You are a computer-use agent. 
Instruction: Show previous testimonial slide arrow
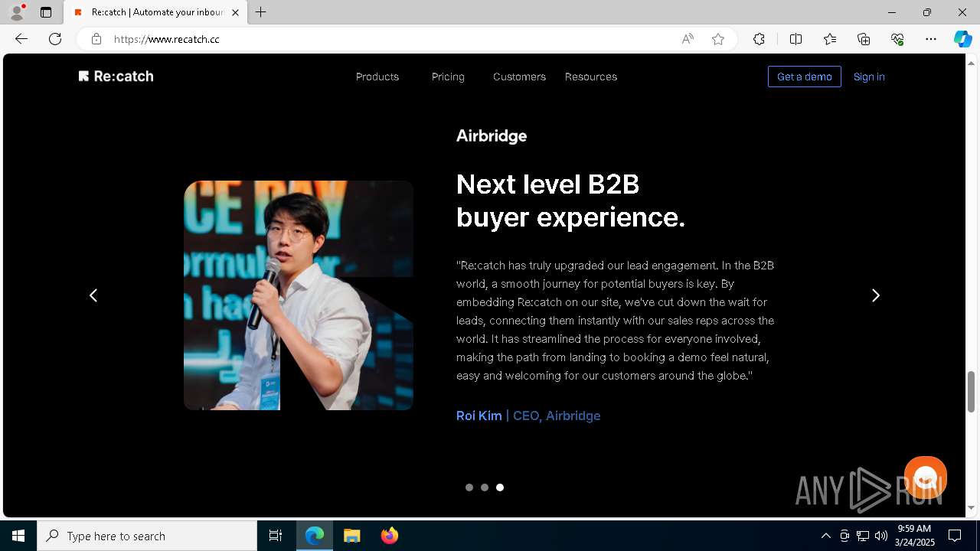pos(93,295)
